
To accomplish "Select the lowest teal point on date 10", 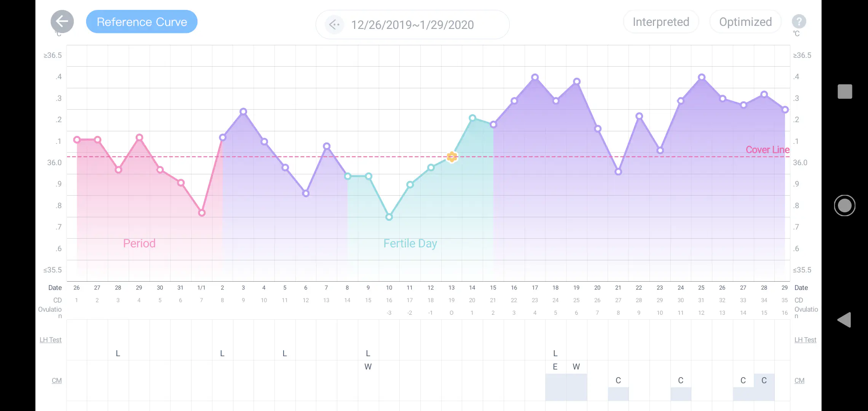I will (389, 217).
